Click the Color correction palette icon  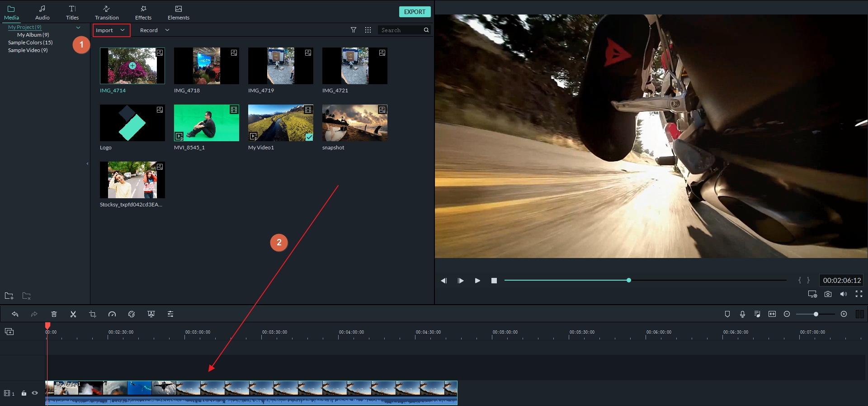point(132,314)
